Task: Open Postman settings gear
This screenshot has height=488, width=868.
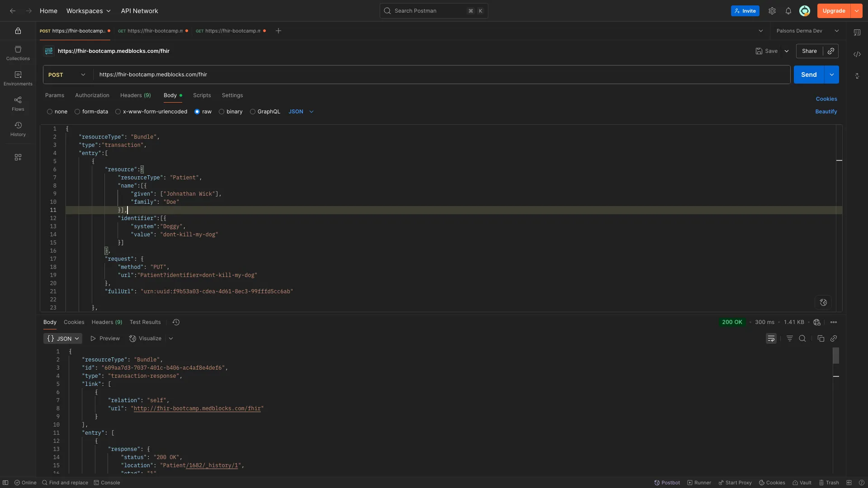Action: coord(772,11)
